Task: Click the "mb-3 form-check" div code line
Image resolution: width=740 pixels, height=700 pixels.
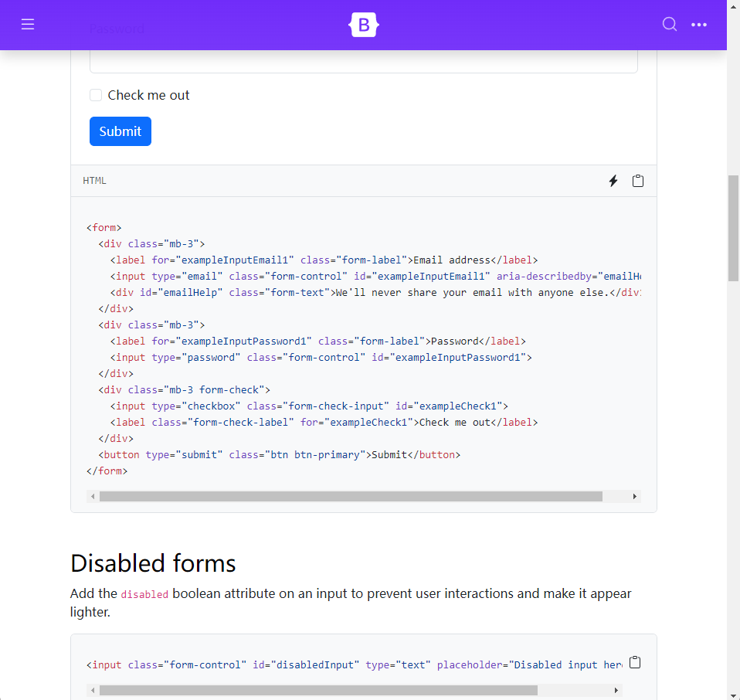Action: (x=184, y=390)
